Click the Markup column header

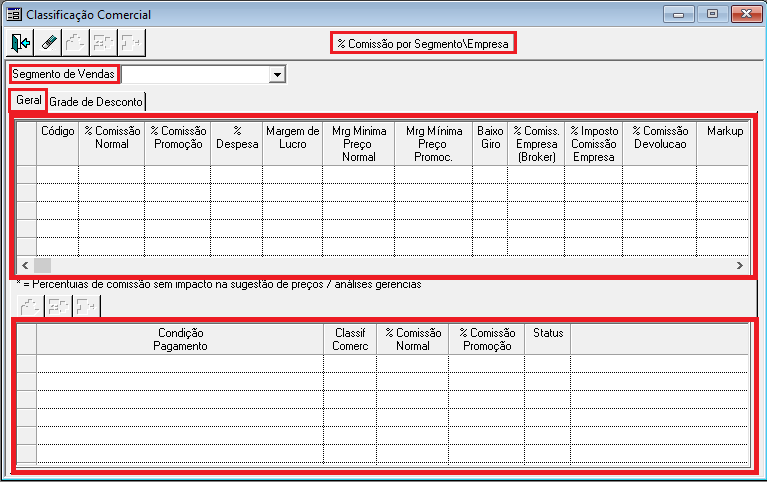point(724,144)
